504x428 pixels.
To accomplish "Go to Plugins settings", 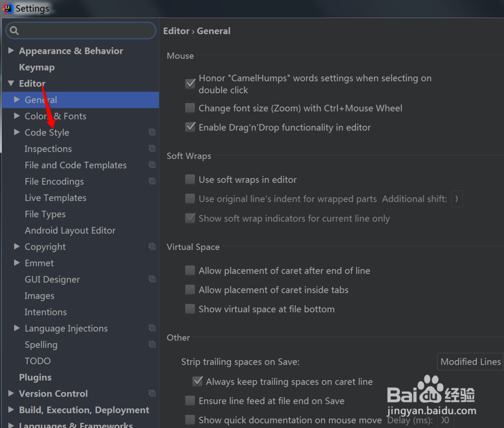I will [x=35, y=377].
